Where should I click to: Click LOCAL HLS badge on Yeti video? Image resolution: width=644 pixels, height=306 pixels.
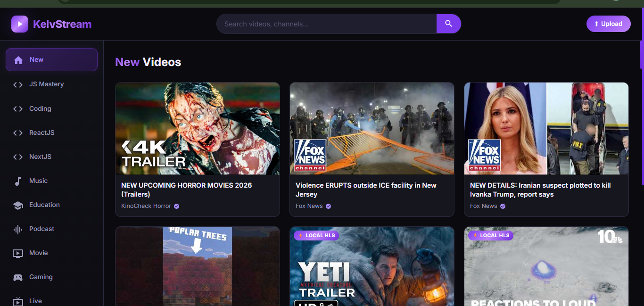[x=316, y=235]
